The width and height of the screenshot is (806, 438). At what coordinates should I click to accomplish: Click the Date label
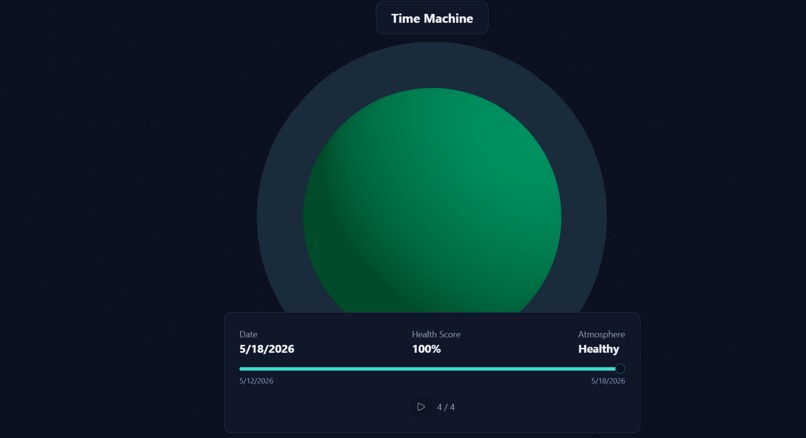248,334
